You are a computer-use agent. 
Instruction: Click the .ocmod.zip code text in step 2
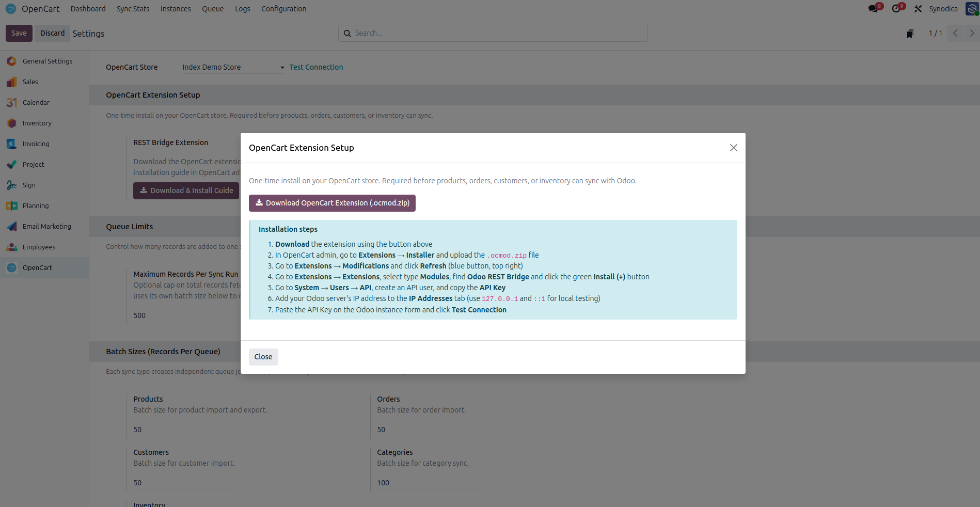click(x=507, y=256)
